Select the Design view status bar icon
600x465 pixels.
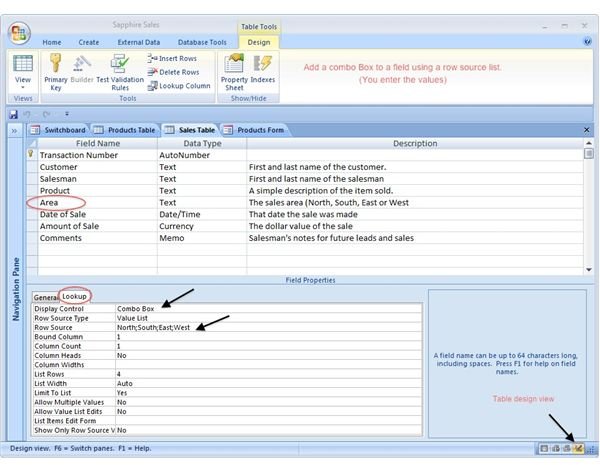coord(578,449)
